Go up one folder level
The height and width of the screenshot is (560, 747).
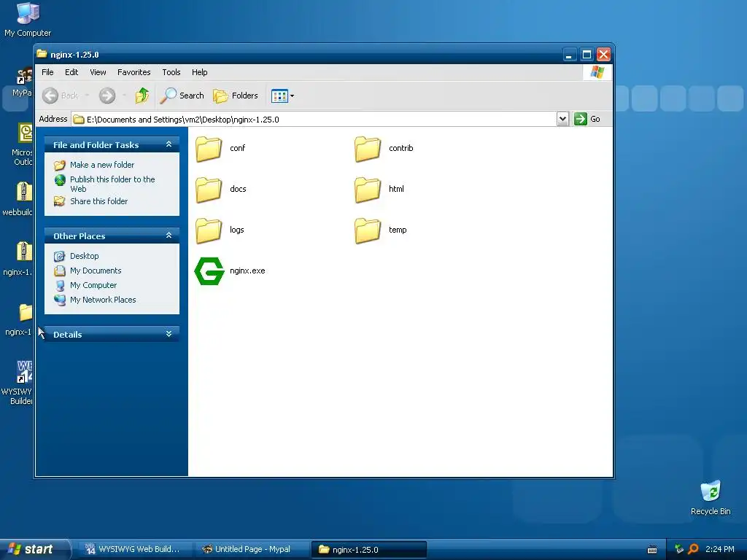pos(142,96)
